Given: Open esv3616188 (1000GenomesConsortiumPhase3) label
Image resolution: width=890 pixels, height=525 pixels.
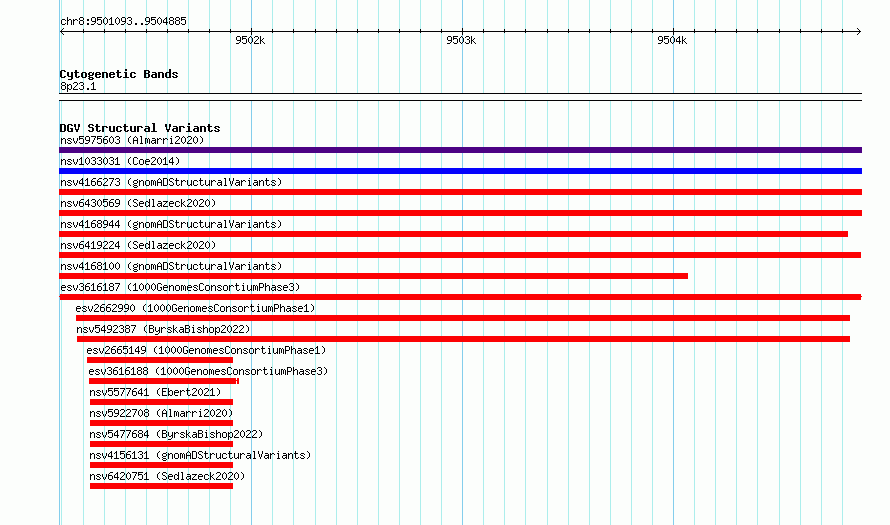Looking at the screenshot, I should coord(208,371).
